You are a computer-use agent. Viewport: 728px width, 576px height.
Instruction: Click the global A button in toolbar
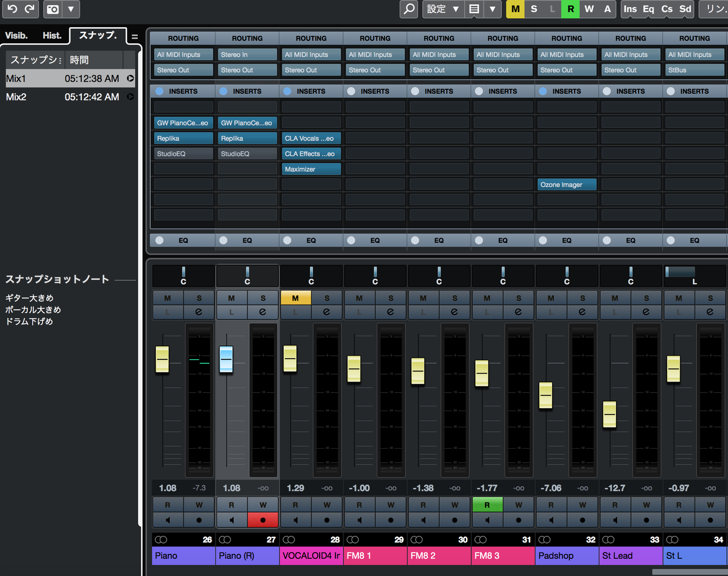[607, 9]
